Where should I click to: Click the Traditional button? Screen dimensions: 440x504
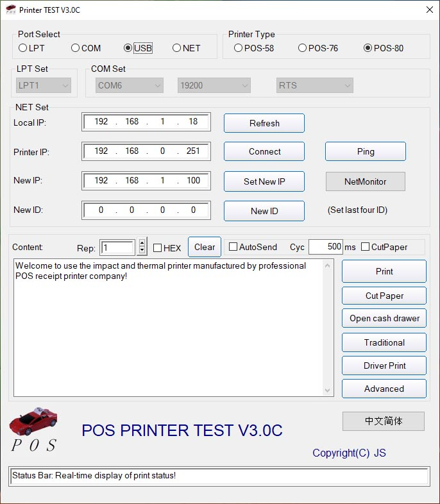coord(384,342)
